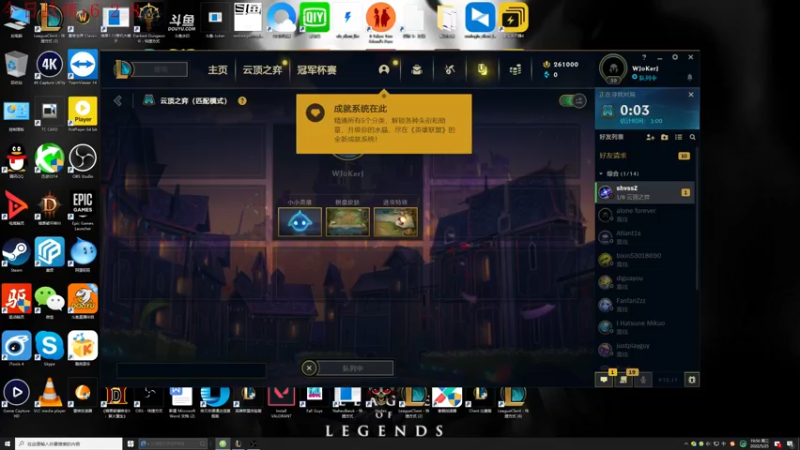Screen dimensions: 800x450
Task: Toggle the lobby open-party switch
Action: pos(573,101)
